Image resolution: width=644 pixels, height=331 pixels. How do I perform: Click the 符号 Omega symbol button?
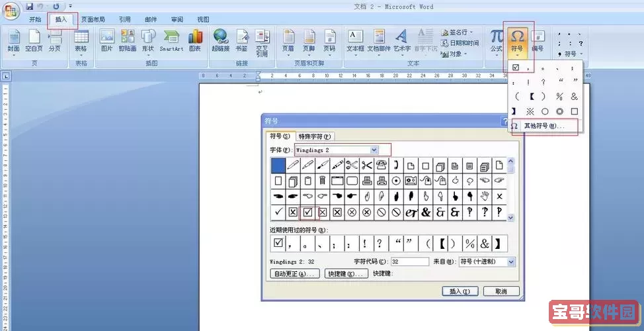point(517,42)
